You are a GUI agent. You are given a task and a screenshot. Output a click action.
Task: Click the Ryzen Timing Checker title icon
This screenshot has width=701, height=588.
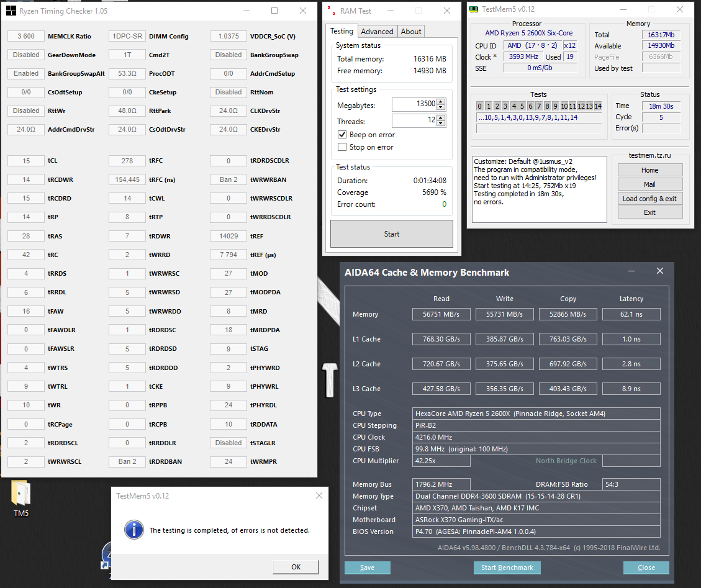click(x=11, y=11)
